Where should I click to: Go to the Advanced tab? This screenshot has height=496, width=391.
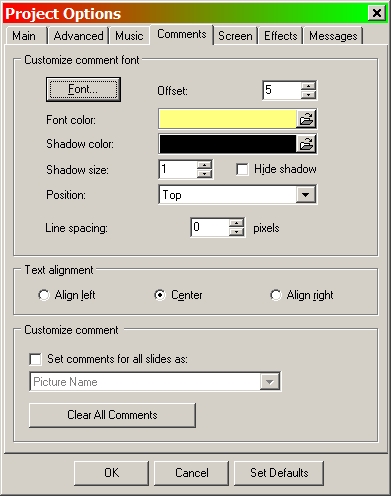78,36
